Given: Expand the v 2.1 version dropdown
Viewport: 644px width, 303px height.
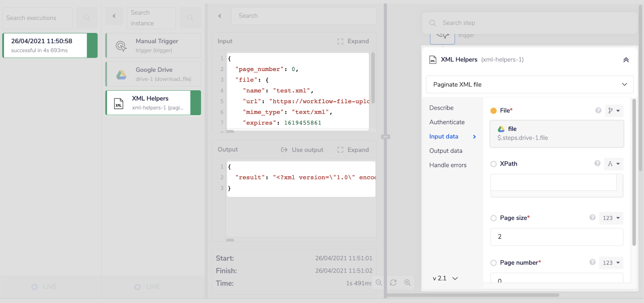Looking at the screenshot, I should (445, 278).
